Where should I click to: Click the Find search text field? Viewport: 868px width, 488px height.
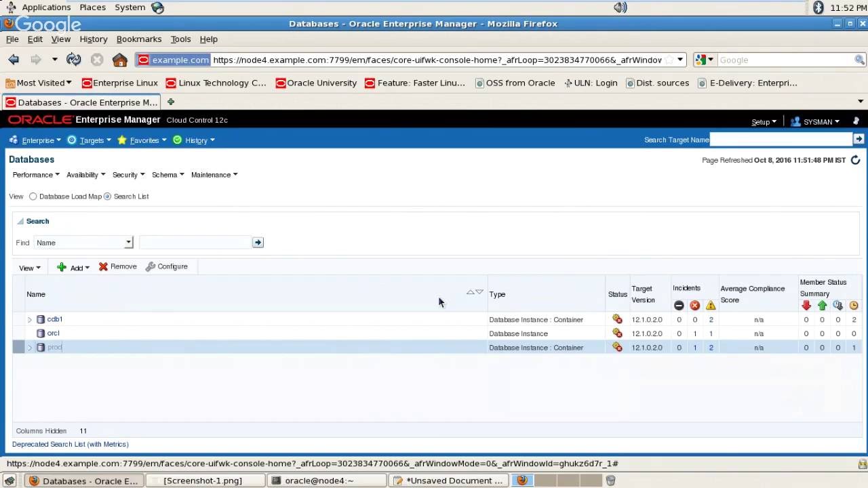pyautogui.click(x=195, y=243)
